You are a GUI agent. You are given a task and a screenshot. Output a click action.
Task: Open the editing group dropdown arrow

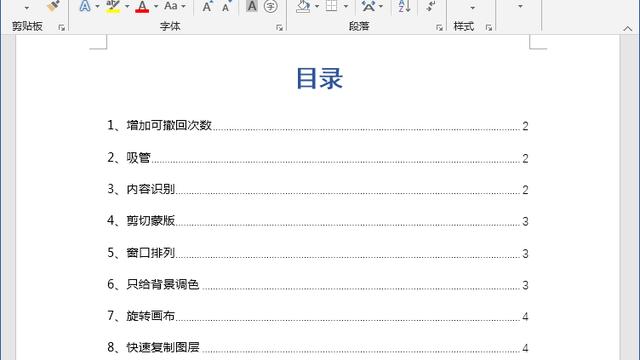coord(520,7)
